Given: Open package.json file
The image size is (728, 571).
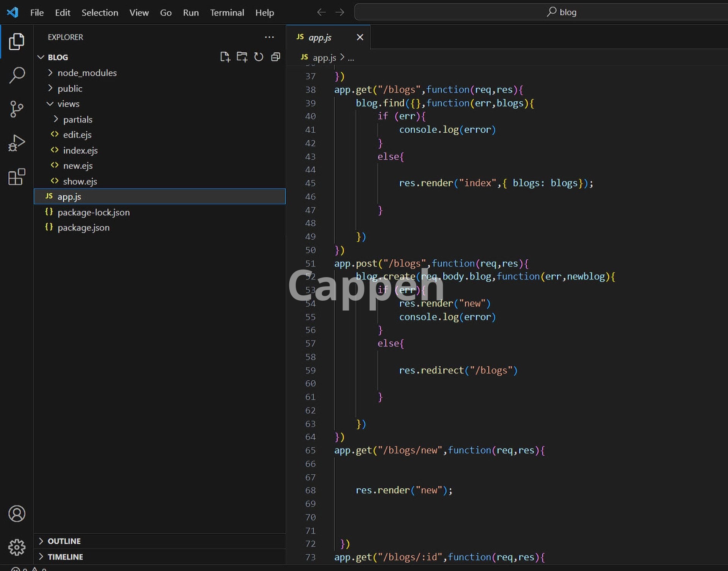Looking at the screenshot, I should 83,227.
